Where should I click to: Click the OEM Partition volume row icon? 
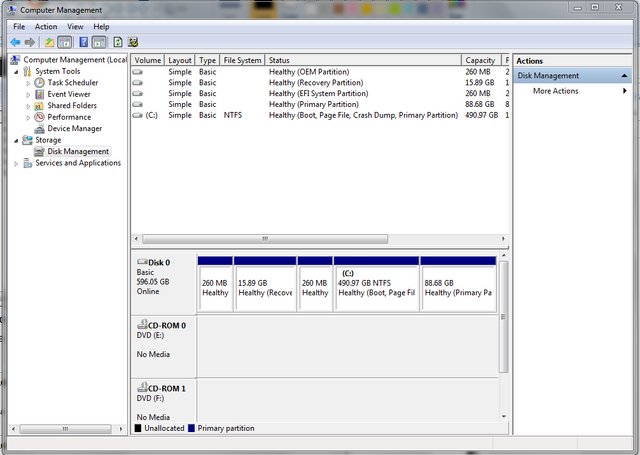138,72
